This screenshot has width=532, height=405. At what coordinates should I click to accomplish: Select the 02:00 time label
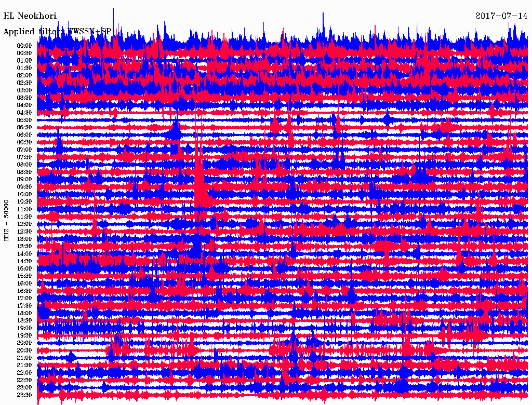24,76
